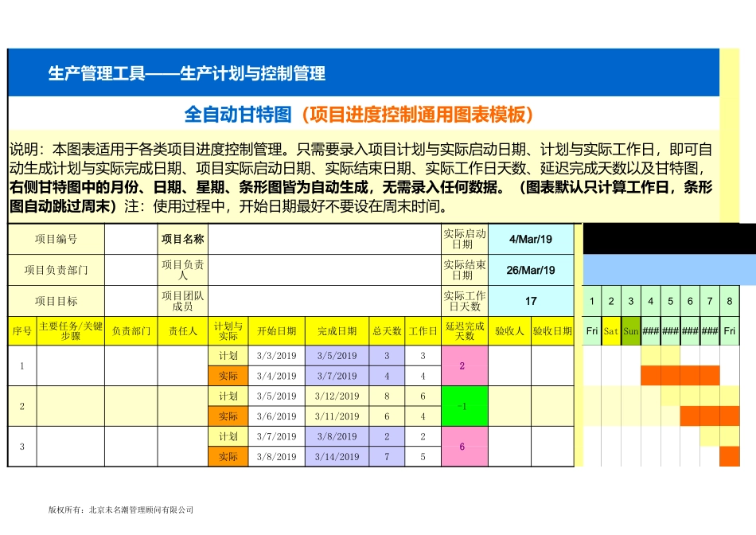Click the 责任人 column header
Image resolution: width=756 pixels, height=535 pixels.
(183, 331)
